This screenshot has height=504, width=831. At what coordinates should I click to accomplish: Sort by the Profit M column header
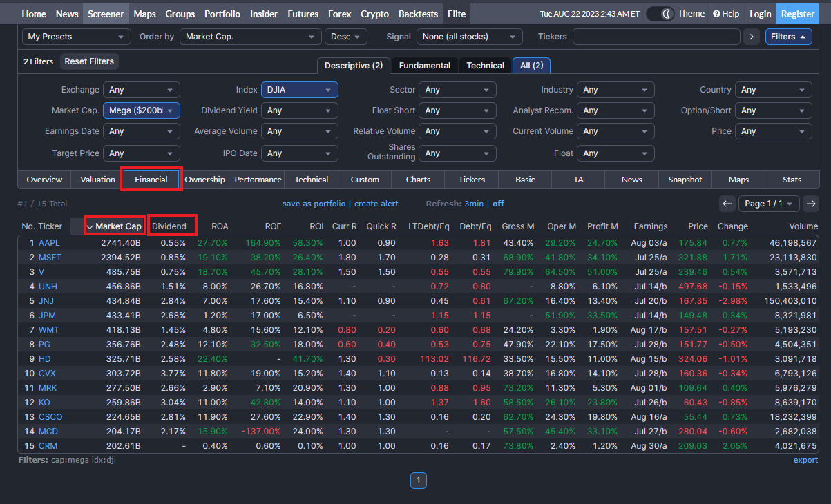tap(602, 226)
